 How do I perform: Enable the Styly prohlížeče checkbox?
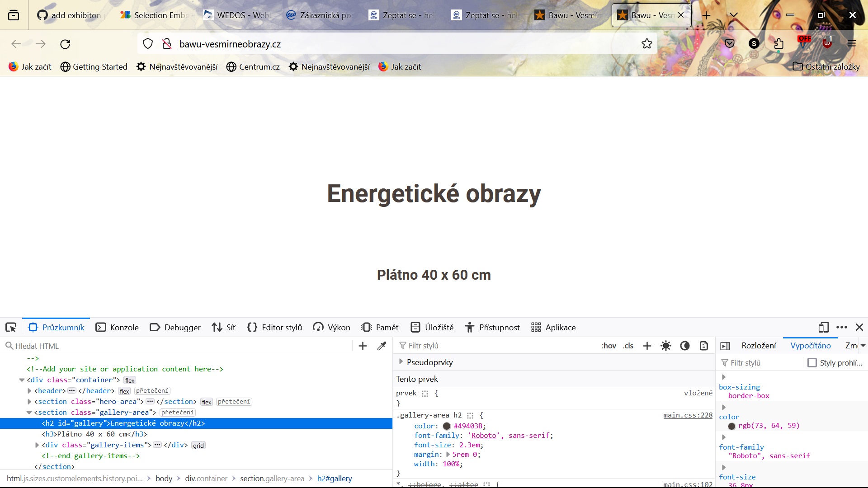(x=812, y=363)
